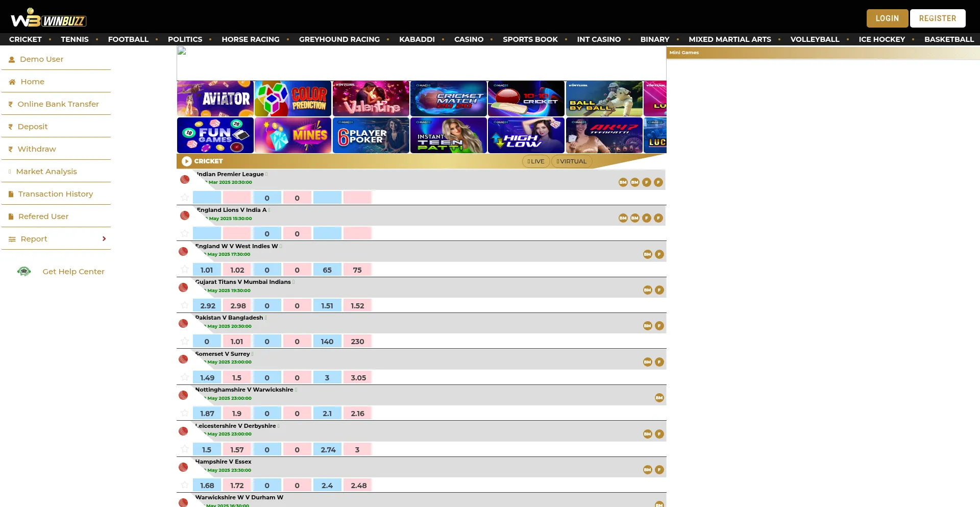
Task: Favorite England Lions V India A star
Action: tap(185, 233)
